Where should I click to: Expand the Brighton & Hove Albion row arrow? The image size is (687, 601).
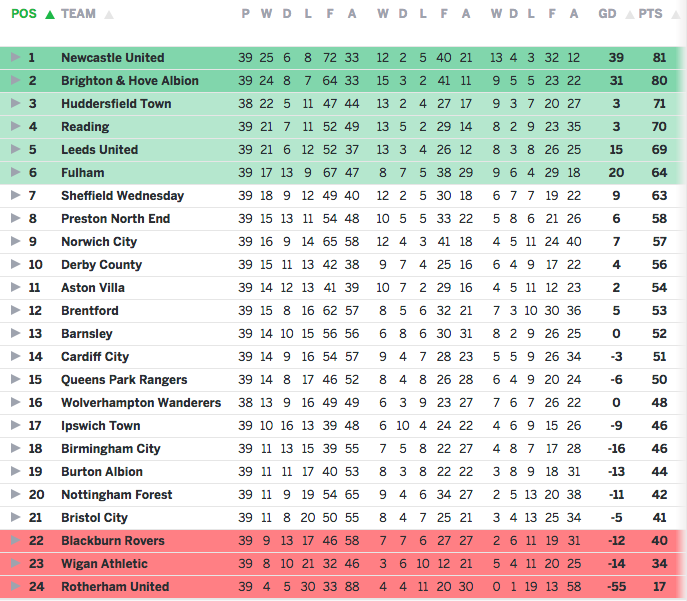click(15, 81)
